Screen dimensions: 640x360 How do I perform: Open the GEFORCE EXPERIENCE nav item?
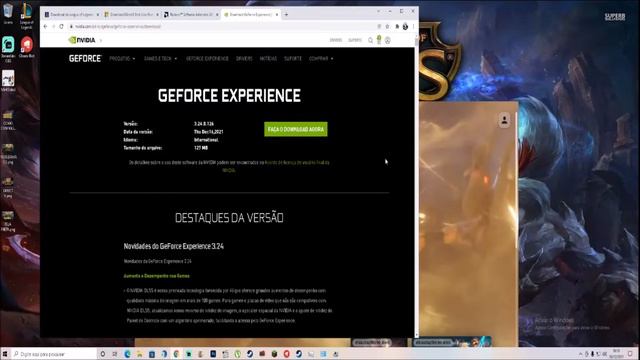(207, 59)
